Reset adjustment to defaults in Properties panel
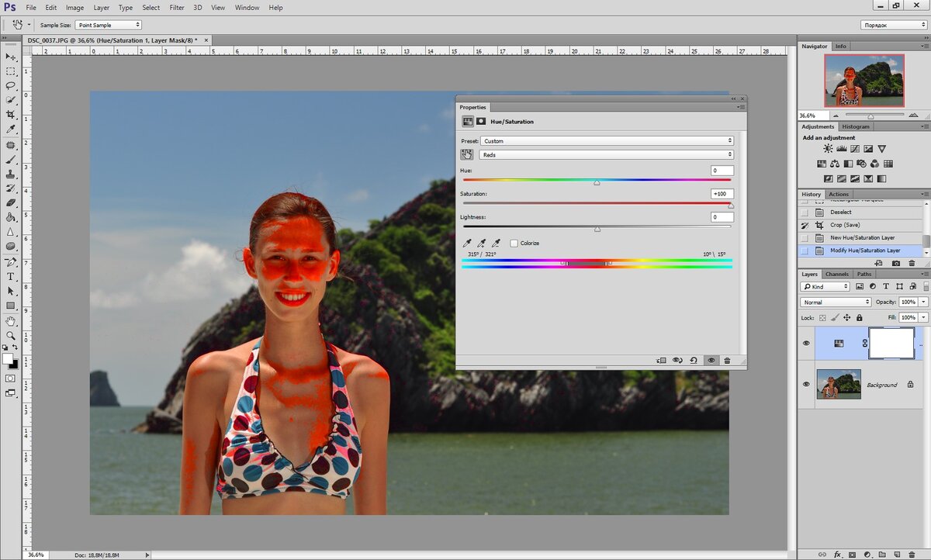The height and width of the screenshot is (560, 931). pyautogui.click(x=694, y=361)
